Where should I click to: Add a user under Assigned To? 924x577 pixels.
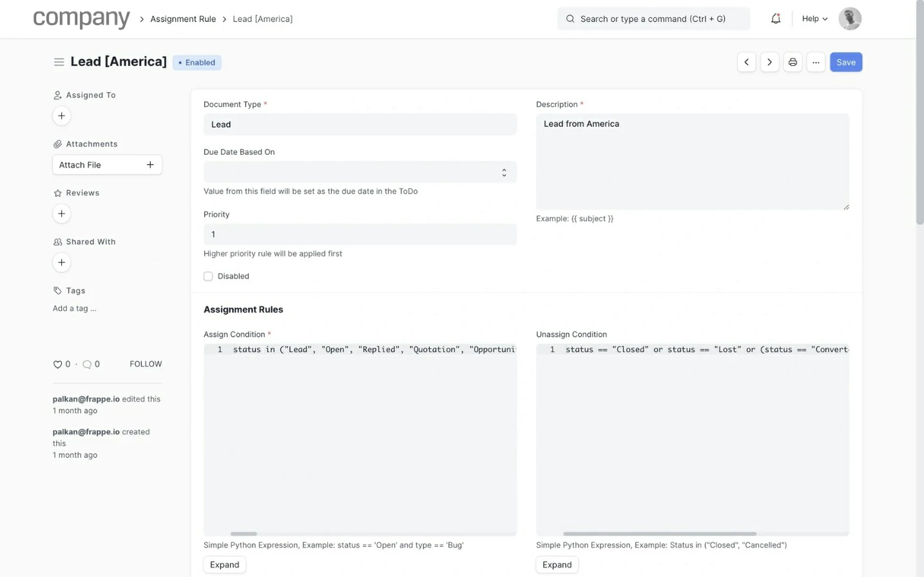point(61,116)
